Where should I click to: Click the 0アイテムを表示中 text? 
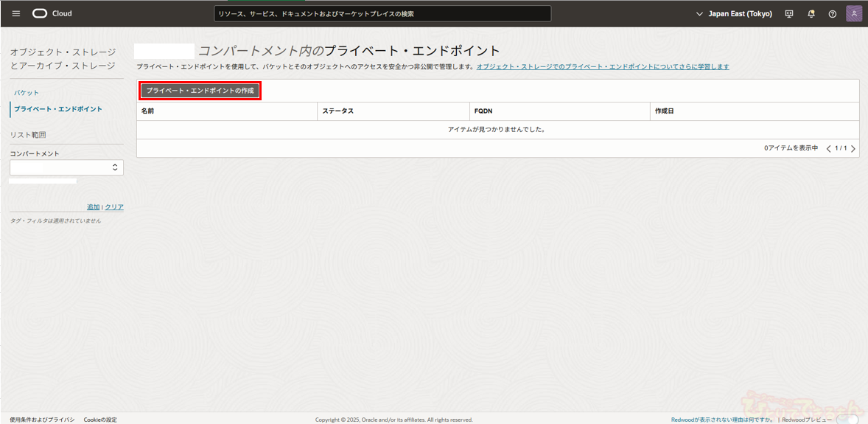click(791, 148)
